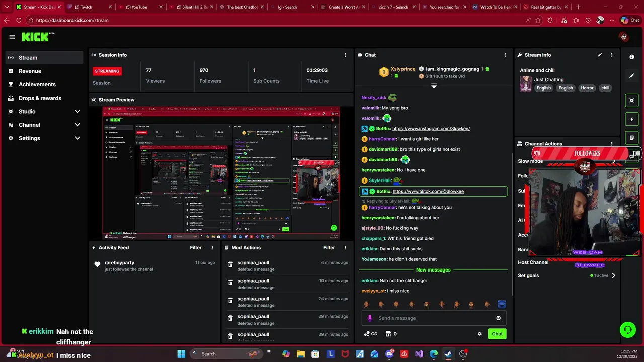This screenshot has height=362, width=644.
Task: Open Session Info panel options menu
Action: pyautogui.click(x=345, y=55)
